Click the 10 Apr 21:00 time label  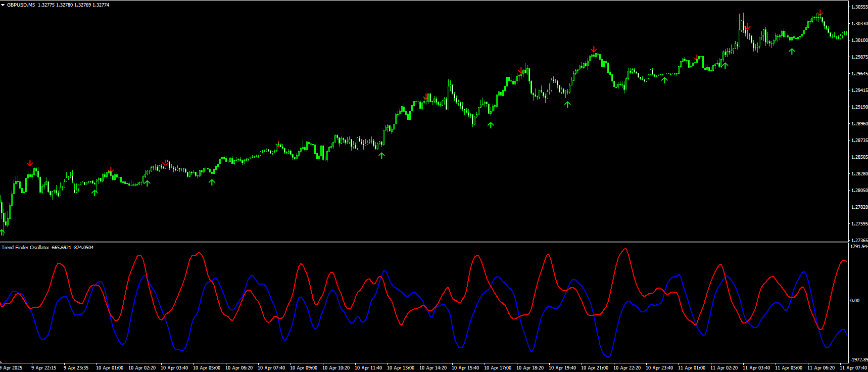(595, 368)
